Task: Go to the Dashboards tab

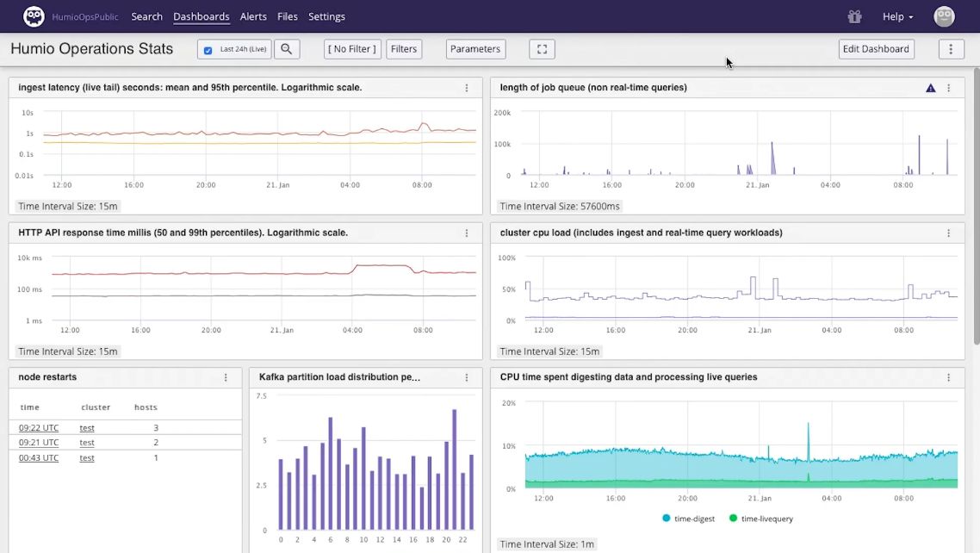Action: click(202, 17)
